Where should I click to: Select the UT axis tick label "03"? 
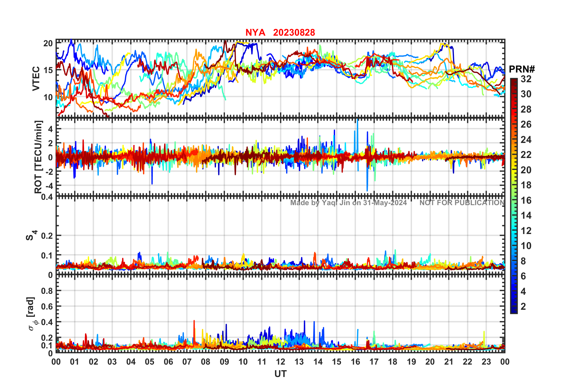click(112, 362)
